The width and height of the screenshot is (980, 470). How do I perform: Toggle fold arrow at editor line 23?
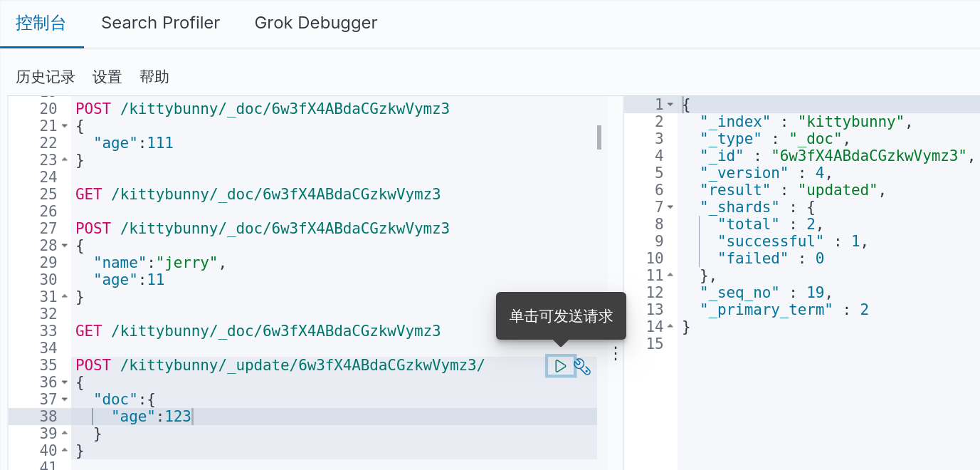(65, 160)
